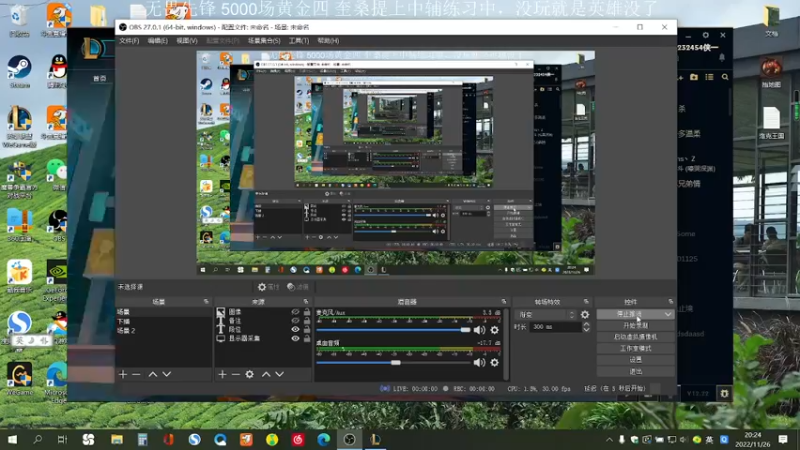This screenshot has height=450, width=800.
Task: Click bug report icon in League client
Action: 724,393
